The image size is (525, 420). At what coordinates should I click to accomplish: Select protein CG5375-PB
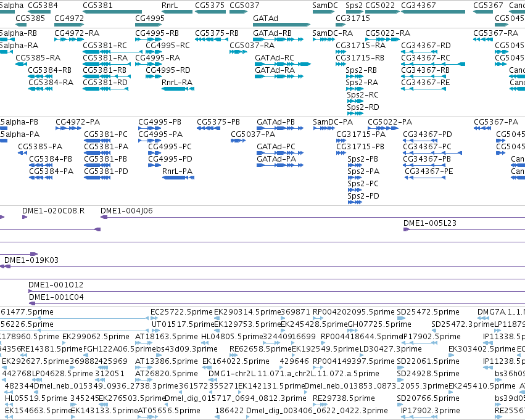pyautogui.click(x=218, y=122)
